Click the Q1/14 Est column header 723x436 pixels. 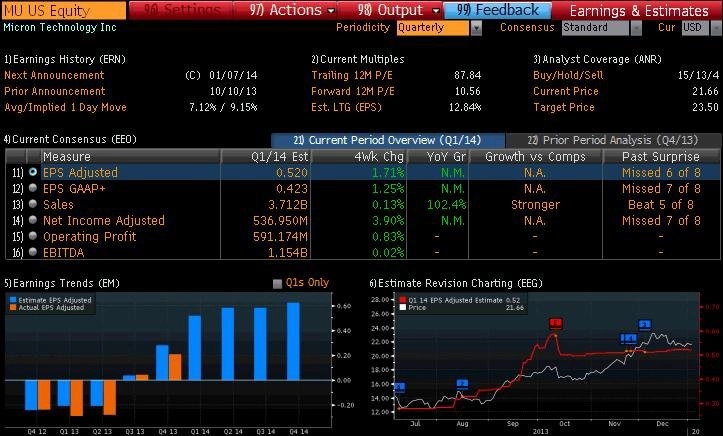pyautogui.click(x=266, y=156)
